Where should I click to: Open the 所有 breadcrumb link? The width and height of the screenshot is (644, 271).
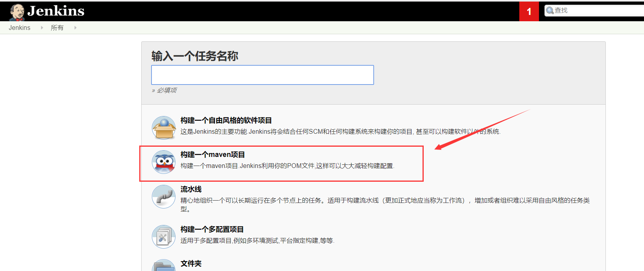pos(57,28)
